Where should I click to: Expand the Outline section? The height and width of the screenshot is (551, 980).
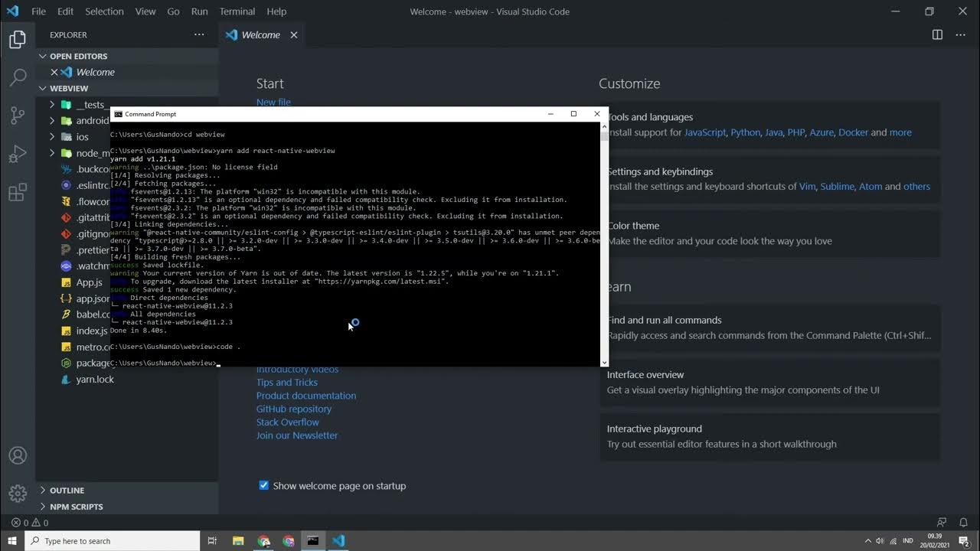click(127, 491)
